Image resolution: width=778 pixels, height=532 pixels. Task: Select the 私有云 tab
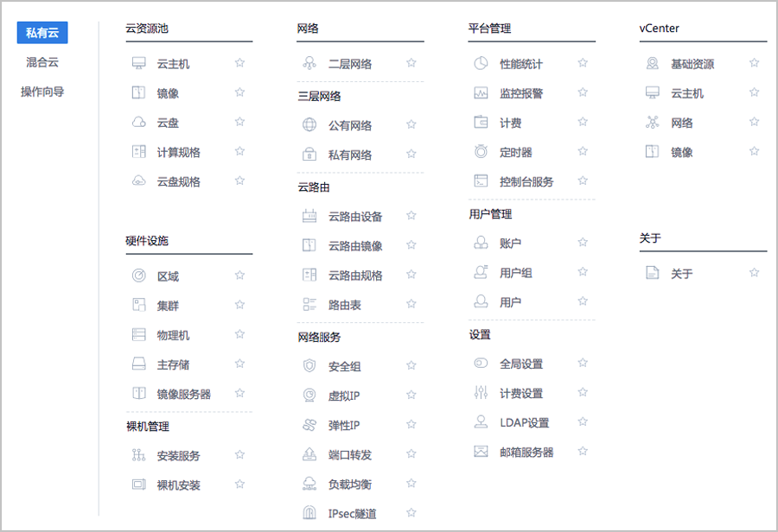[42, 33]
